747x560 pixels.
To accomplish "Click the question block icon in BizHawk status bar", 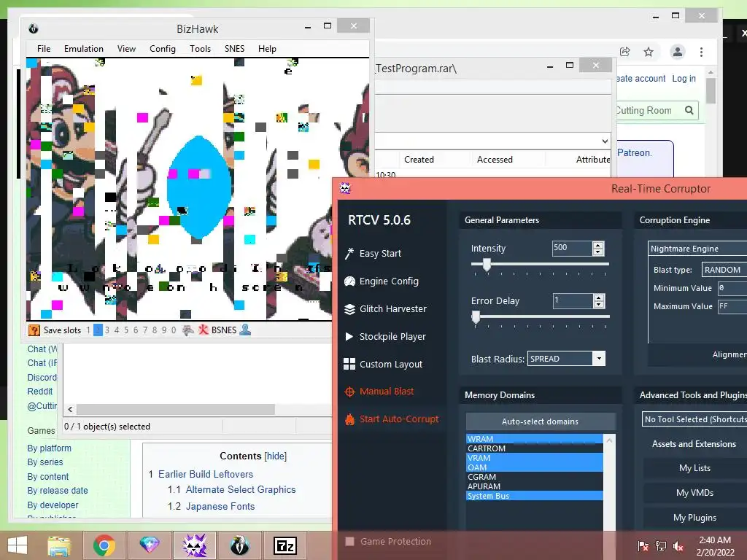I will pyautogui.click(x=34, y=330).
